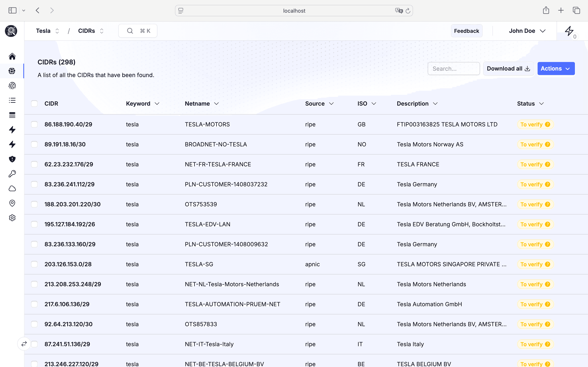Click the Feedback button
The height and width of the screenshot is (367, 588).
tap(466, 31)
